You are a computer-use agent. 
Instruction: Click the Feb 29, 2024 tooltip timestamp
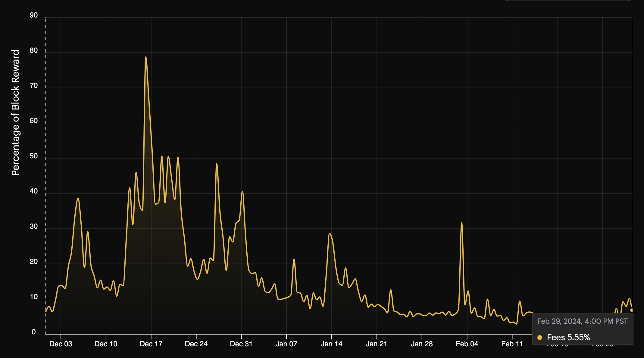[582, 321]
